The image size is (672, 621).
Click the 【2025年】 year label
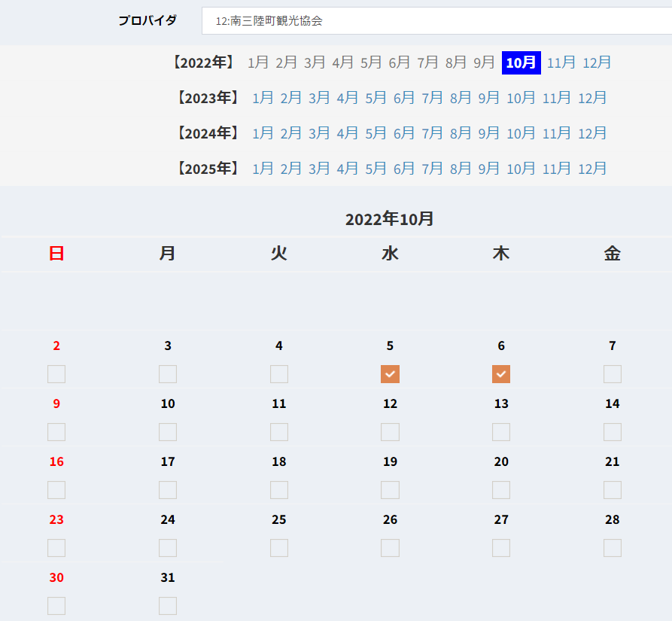208,169
